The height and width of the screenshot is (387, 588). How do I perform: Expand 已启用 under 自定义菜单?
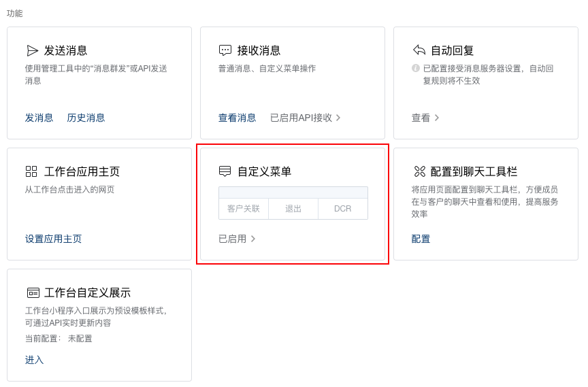click(237, 239)
